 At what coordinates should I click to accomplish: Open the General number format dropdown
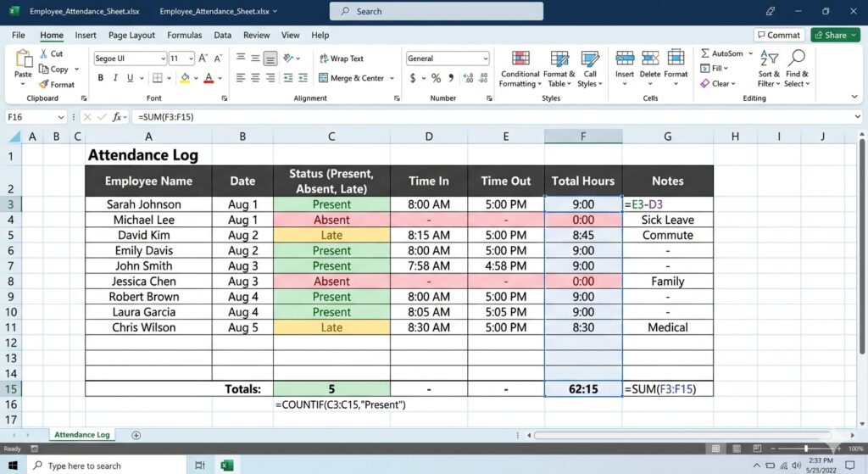click(x=485, y=59)
